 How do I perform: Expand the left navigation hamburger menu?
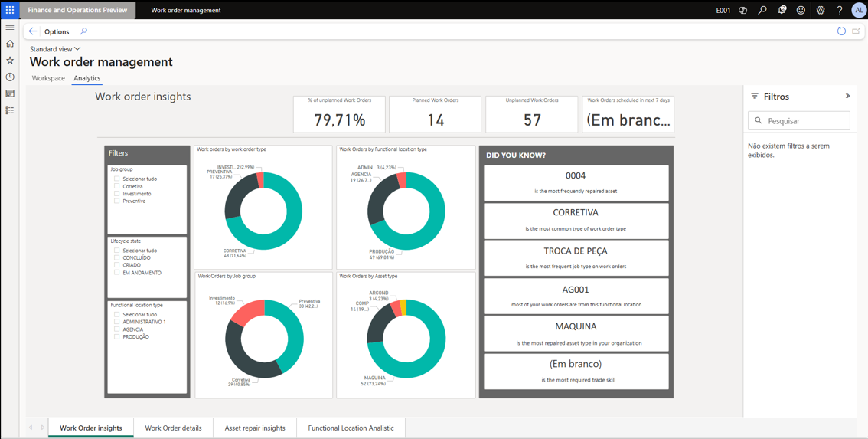(x=10, y=28)
